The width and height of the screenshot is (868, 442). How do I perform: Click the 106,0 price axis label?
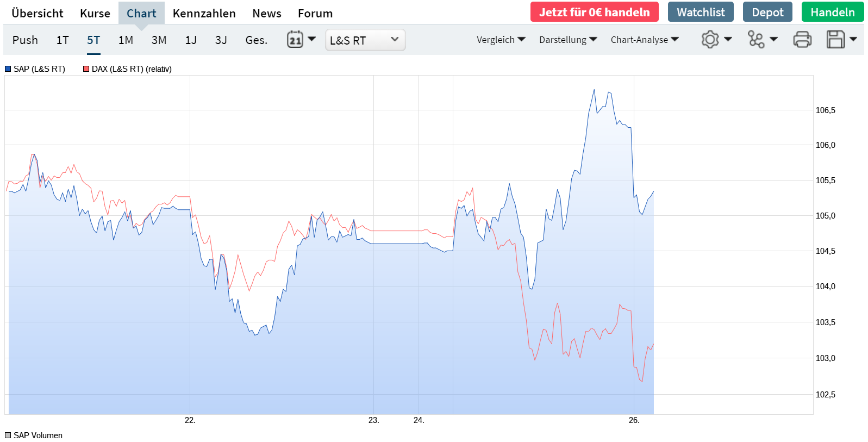[x=826, y=145]
